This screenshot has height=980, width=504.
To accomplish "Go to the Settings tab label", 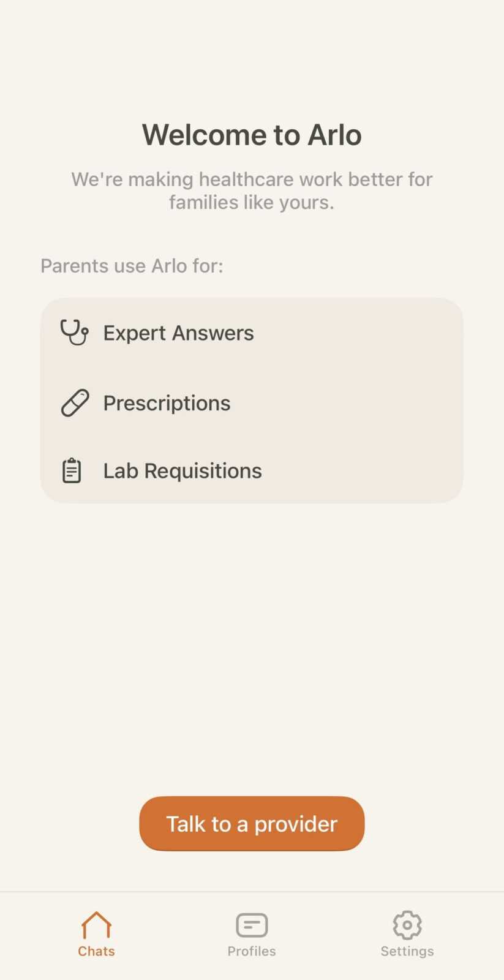I will (x=407, y=951).
